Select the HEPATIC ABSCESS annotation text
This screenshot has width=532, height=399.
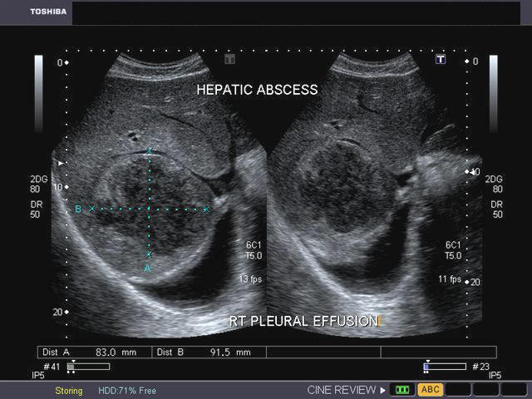pos(257,89)
